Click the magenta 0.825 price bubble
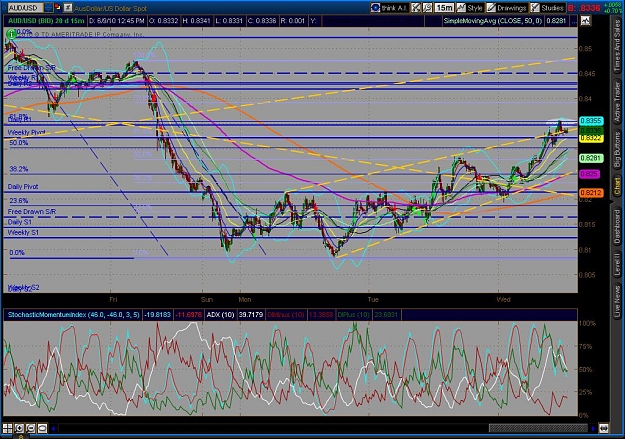This screenshot has height=439, width=625. point(589,174)
